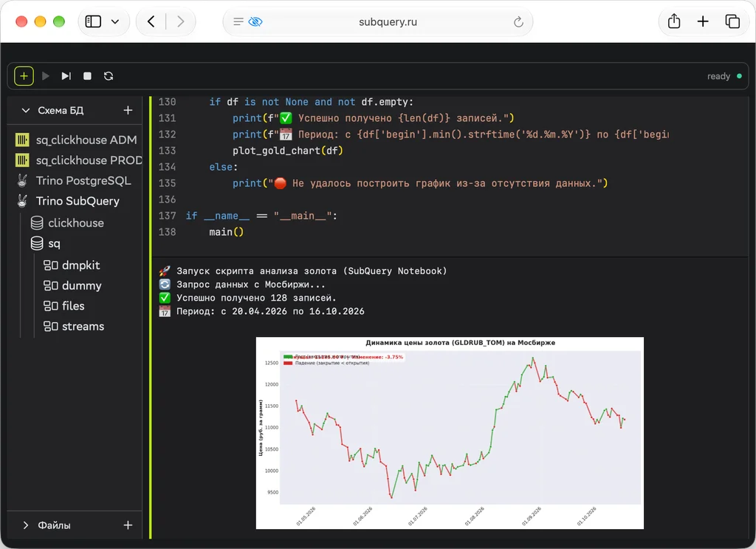Viewport: 756px width, 549px height.
Task: Click the schema icon beside streams
Action: [51, 327]
